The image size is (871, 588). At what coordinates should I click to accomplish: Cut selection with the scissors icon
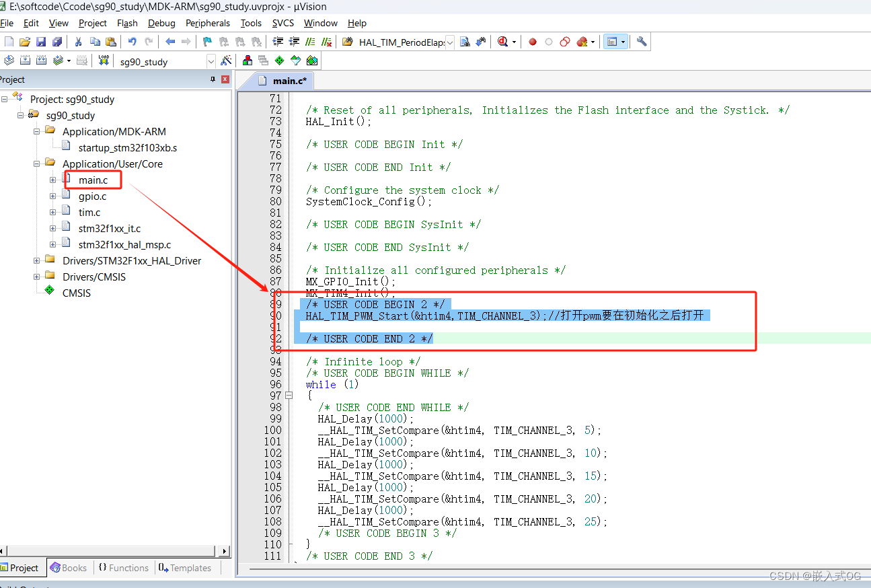pos(78,42)
